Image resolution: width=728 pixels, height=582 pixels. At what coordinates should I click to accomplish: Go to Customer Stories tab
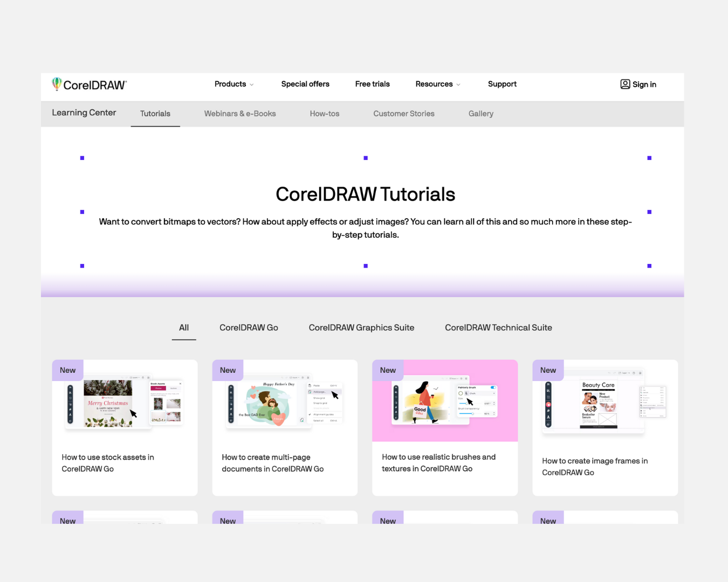(x=404, y=114)
